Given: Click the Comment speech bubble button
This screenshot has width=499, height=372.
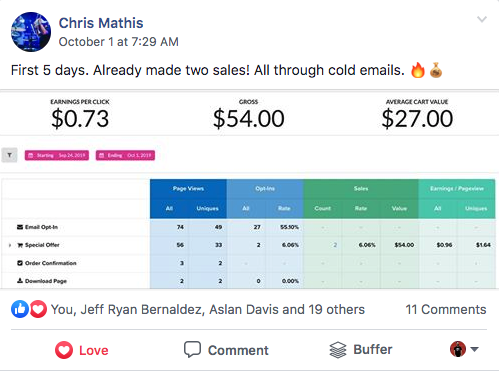Looking at the screenshot, I should [226, 350].
